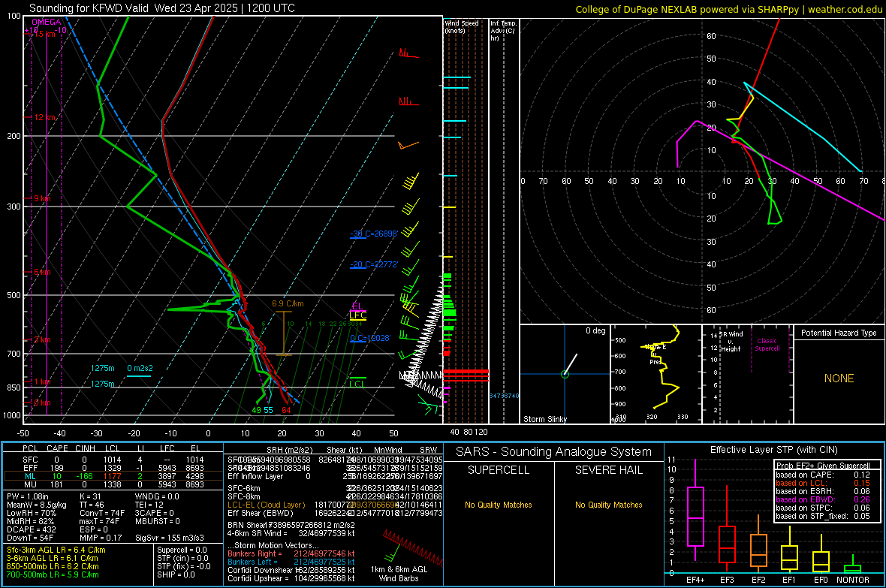
Task: Click the CINH column header
Action: click(86, 448)
